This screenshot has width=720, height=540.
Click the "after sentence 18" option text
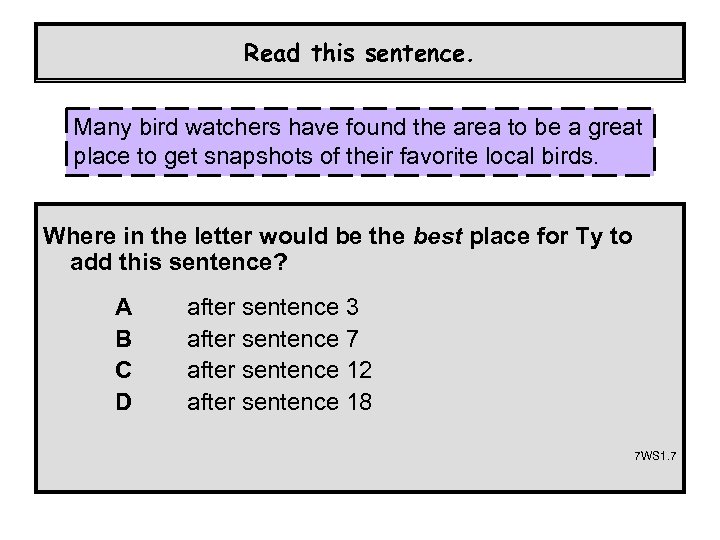280,402
